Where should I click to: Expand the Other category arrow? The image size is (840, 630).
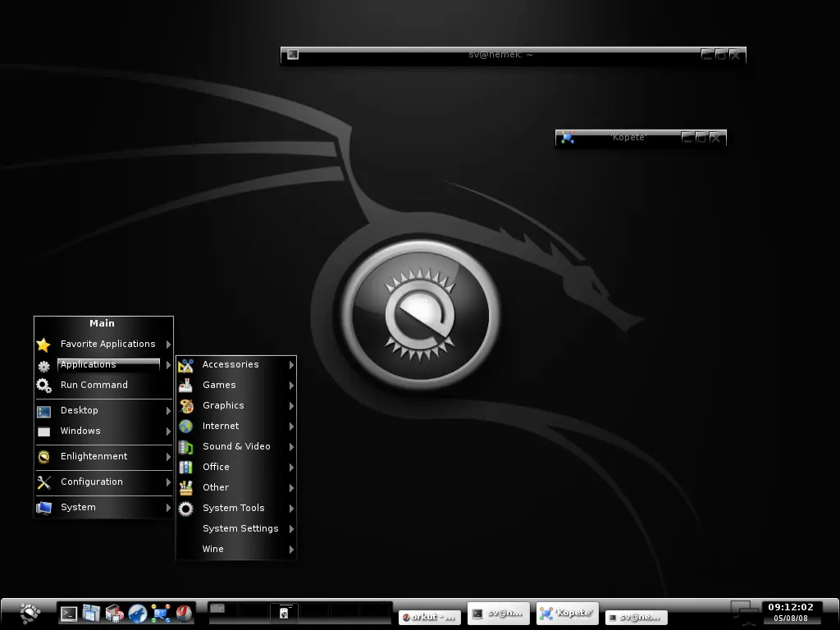click(x=291, y=488)
